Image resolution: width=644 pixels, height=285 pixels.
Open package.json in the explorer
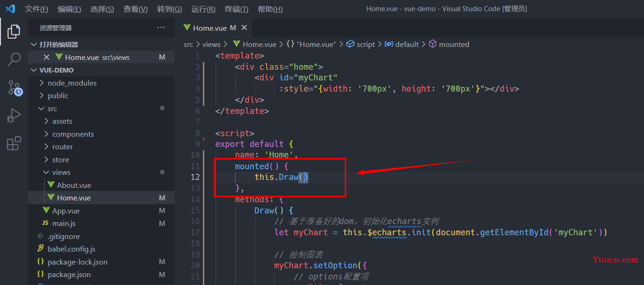(69, 274)
